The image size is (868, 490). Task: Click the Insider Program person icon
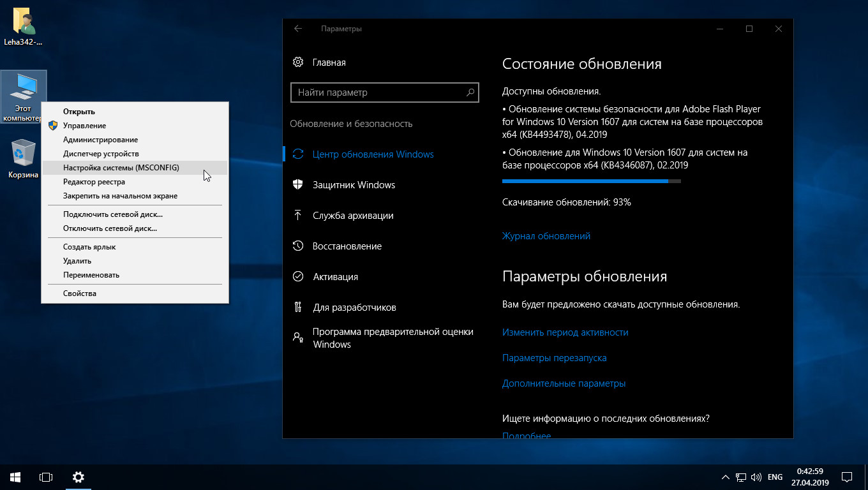298,338
